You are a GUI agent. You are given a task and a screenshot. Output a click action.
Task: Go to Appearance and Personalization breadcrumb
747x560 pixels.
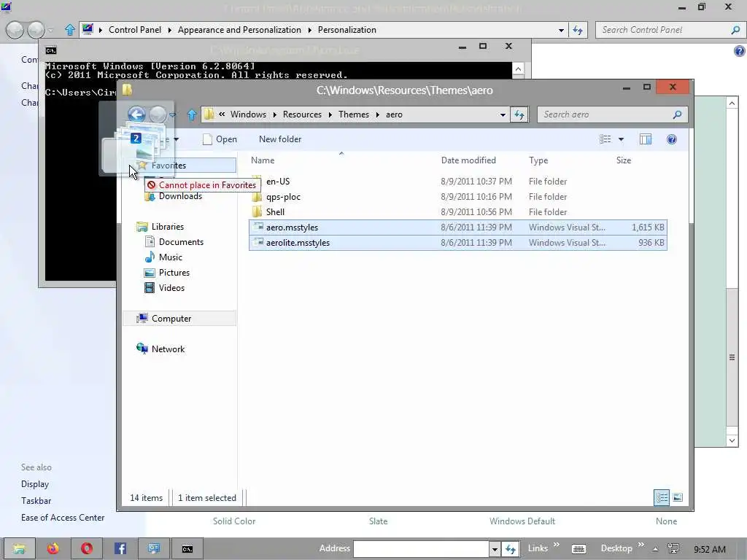(x=239, y=30)
